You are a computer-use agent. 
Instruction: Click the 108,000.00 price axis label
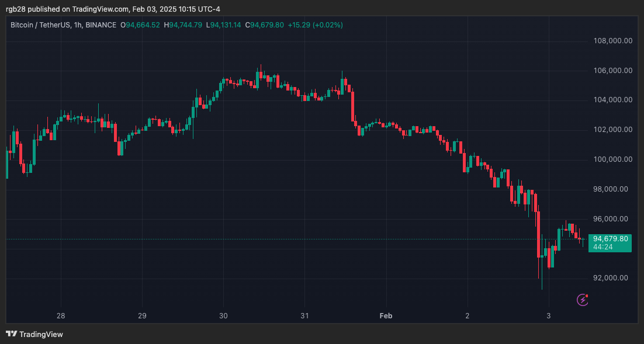(x=612, y=41)
